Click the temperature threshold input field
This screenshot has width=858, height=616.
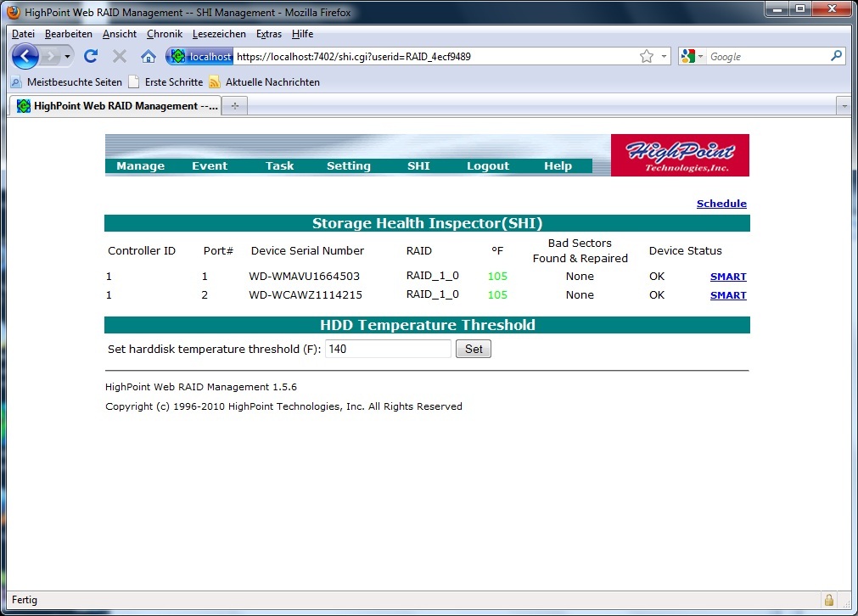click(388, 349)
